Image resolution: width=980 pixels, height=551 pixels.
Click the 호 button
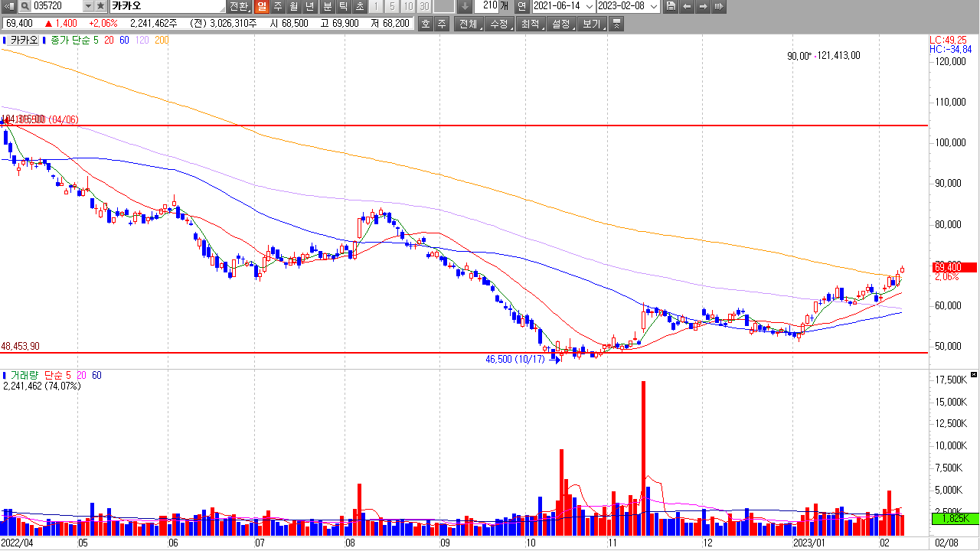[x=425, y=24]
